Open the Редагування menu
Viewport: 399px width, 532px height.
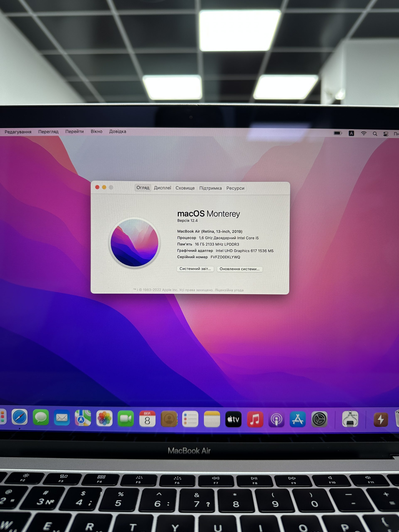tap(18, 132)
